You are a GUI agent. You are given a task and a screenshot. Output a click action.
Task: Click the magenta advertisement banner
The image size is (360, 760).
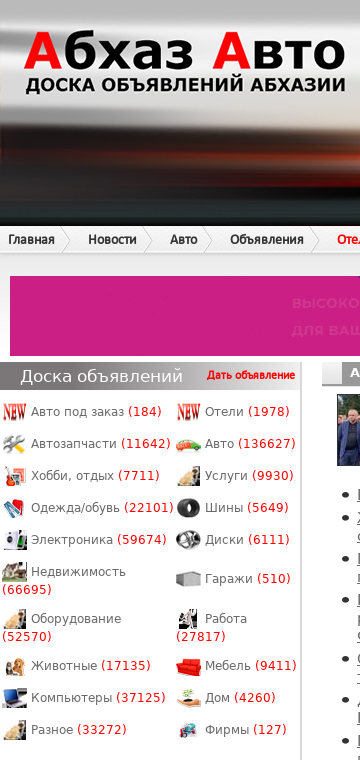coord(185,316)
